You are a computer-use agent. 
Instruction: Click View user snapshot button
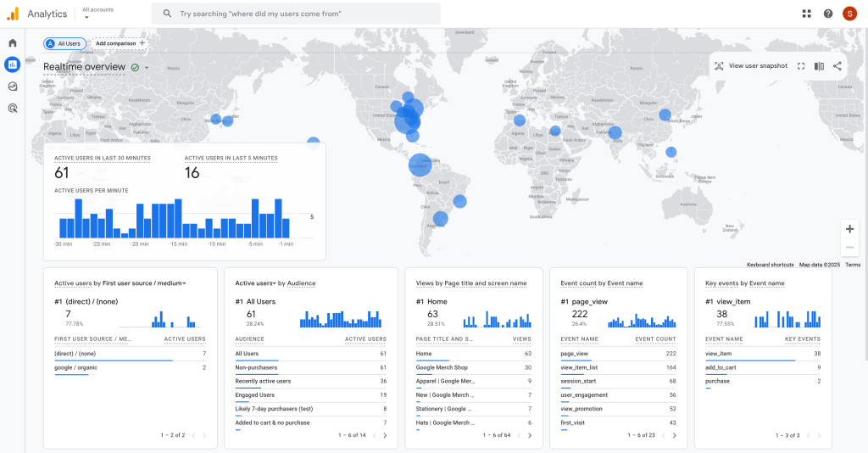point(751,66)
